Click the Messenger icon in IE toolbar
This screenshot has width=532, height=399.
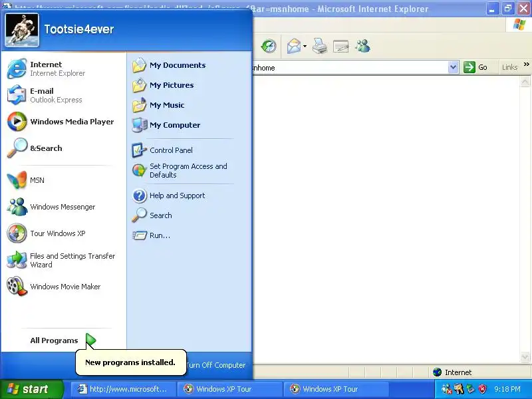tap(362, 46)
